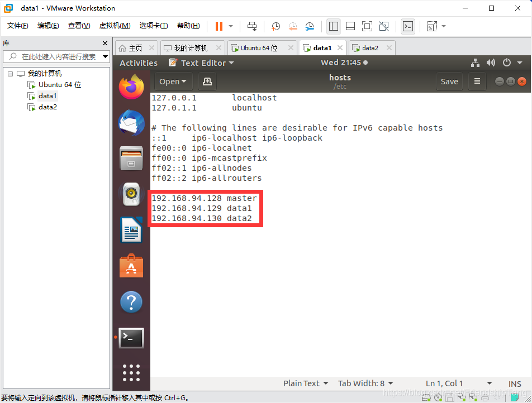This screenshot has width=532, height=403.
Task: Expand stretch display options arrow
Action: pyautogui.click(x=444, y=26)
